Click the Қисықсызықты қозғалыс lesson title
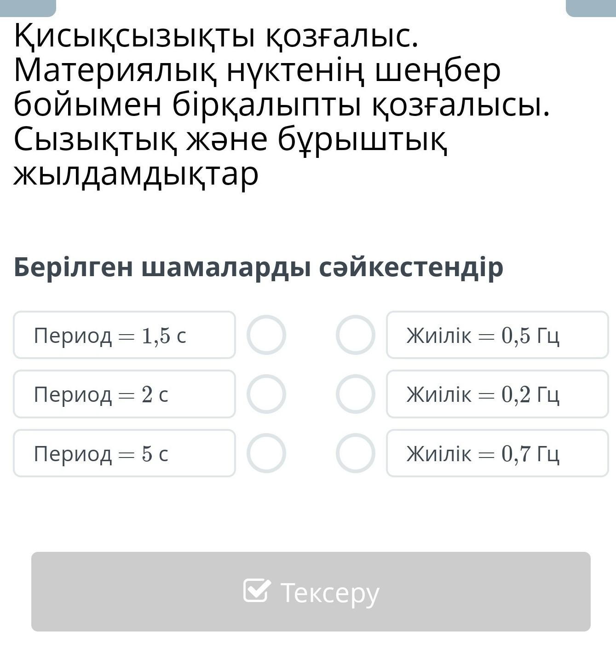 pyautogui.click(x=216, y=36)
